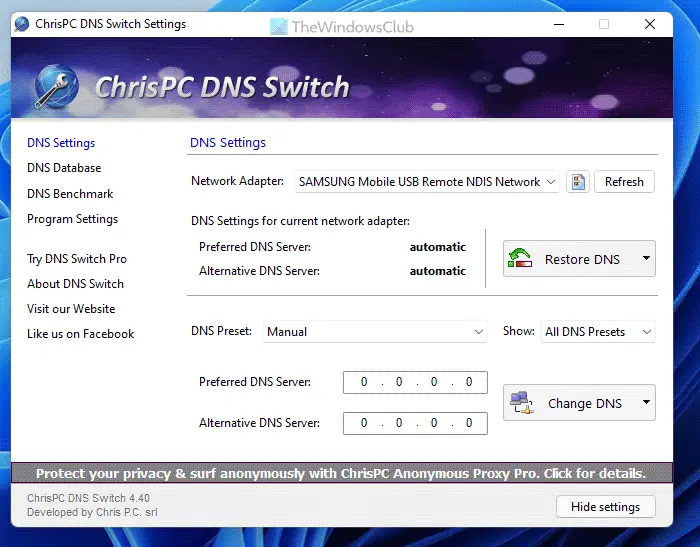Click last octet of Alternative DNS Server field
700x547 pixels.
(469, 423)
